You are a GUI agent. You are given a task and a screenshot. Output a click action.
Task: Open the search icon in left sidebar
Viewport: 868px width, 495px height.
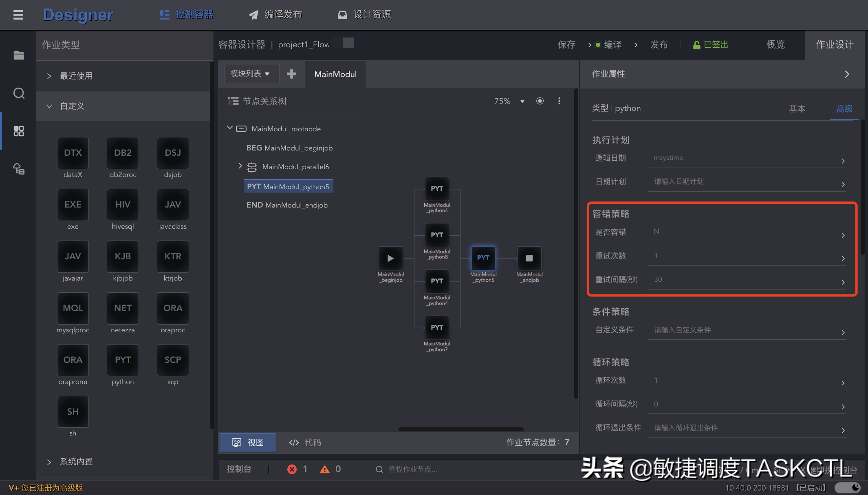click(x=19, y=93)
